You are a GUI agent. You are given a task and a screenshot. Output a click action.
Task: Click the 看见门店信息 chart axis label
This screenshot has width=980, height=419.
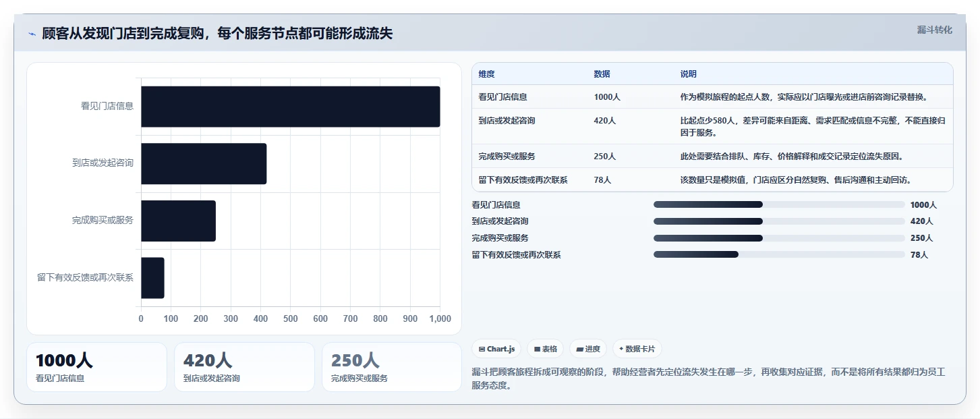[x=107, y=106]
